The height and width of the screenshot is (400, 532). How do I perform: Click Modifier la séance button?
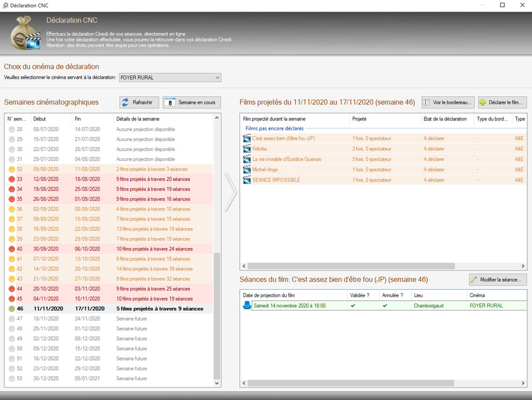tap(498, 280)
